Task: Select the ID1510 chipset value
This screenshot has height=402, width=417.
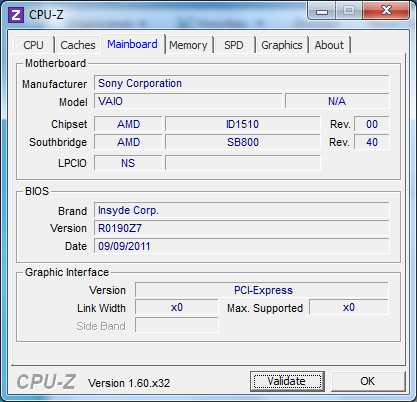Action: point(243,124)
